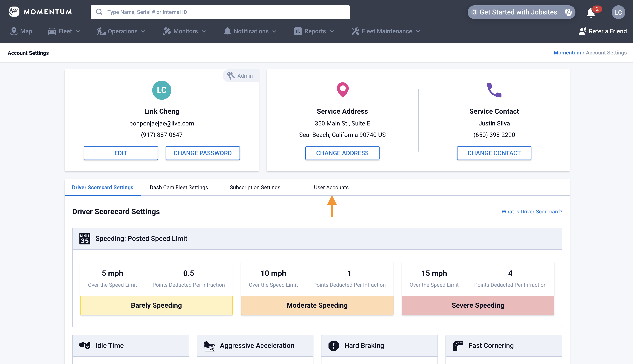Image resolution: width=633 pixels, height=364 pixels.
Task: Click the Jobsites help chat icon
Action: [x=568, y=12]
